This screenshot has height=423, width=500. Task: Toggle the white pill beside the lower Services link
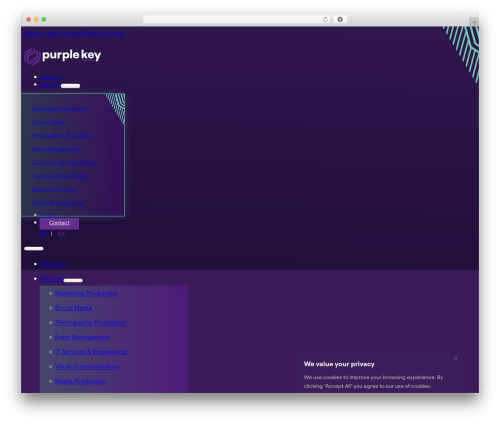point(73,280)
